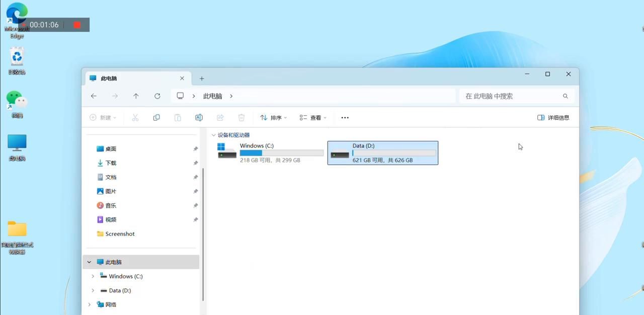The height and width of the screenshot is (315, 644).
Task: Select Windows (C:) drive tile
Action: (x=270, y=153)
